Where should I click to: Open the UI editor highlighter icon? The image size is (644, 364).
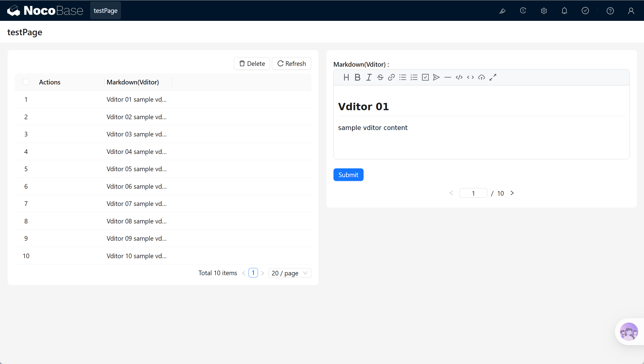502,11
